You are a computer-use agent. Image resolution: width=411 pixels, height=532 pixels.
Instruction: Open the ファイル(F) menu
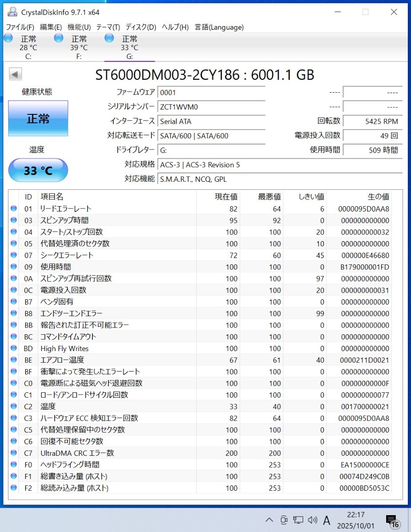20,27
